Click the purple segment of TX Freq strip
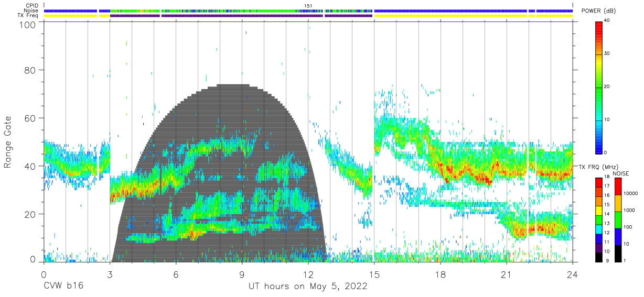 [241, 16]
